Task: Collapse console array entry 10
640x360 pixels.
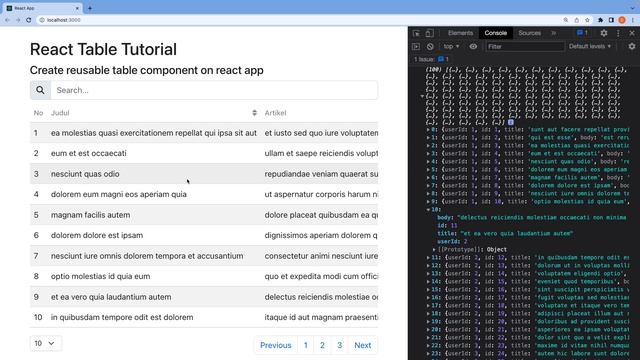Action: [429, 209]
